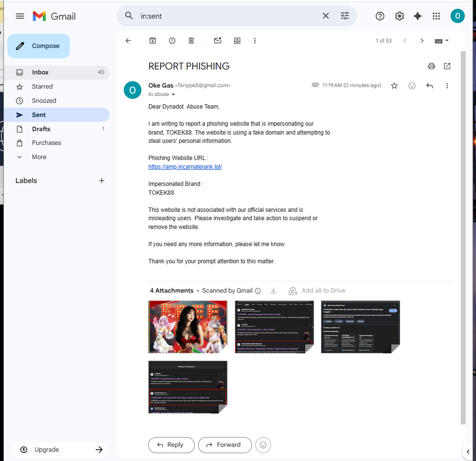476x461 pixels.
Task: Archive this conversation
Action: coord(153,41)
